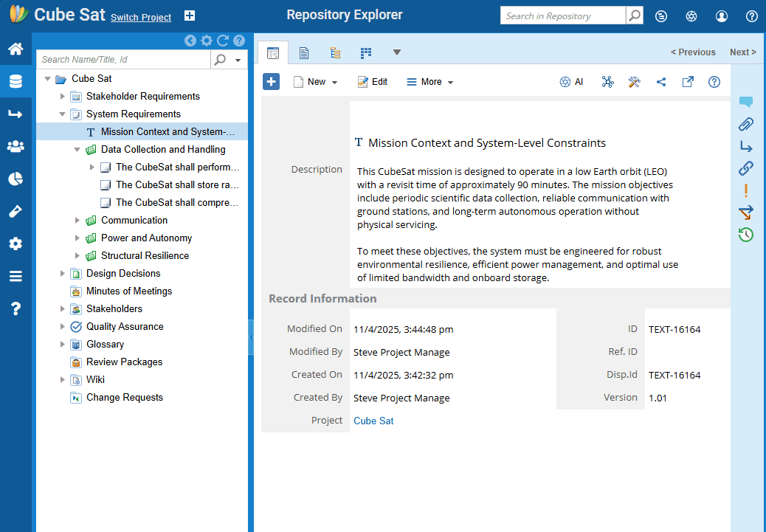Screen dimensions: 766x532
Task: Collapse the Data Collection and Handling node
Action: [x=77, y=150]
